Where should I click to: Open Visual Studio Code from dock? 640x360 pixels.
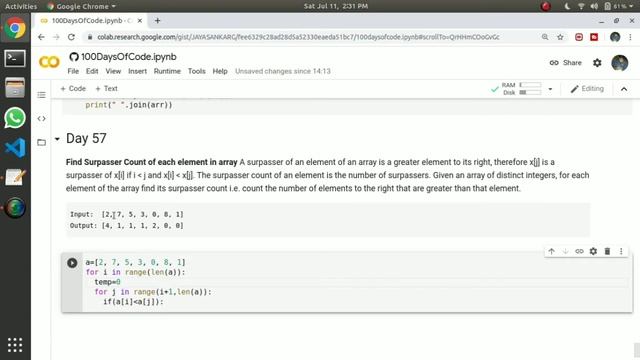coord(15,148)
